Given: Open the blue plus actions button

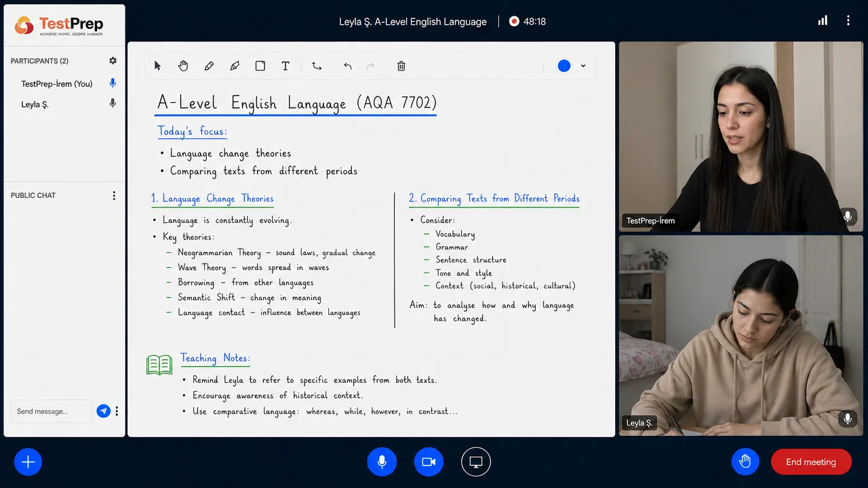Looking at the screenshot, I should [x=28, y=462].
